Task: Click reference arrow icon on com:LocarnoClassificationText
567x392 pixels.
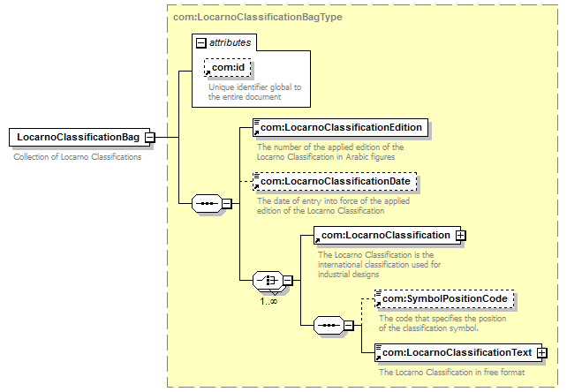Action: (378, 349)
